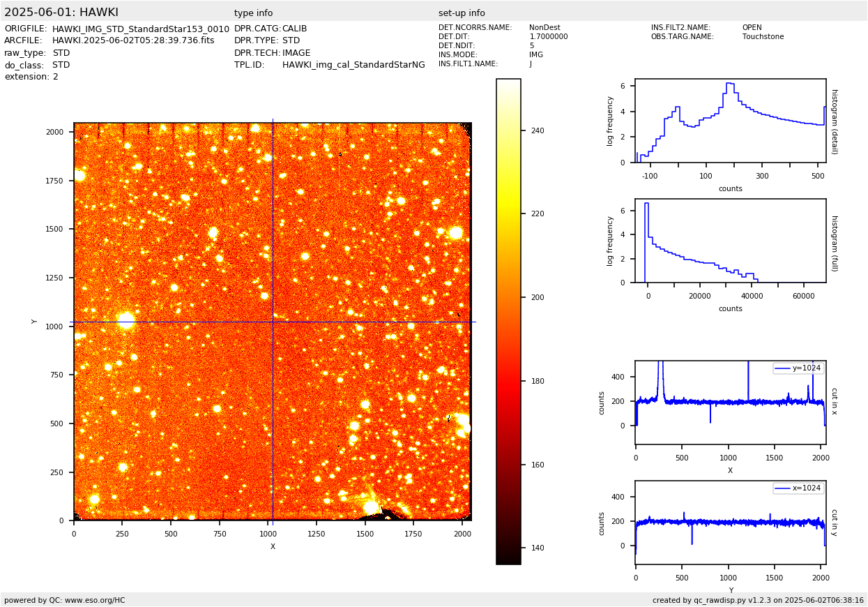The image size is (868, 607).
Task: Click the "type info" header
Action: coord(253,13)
